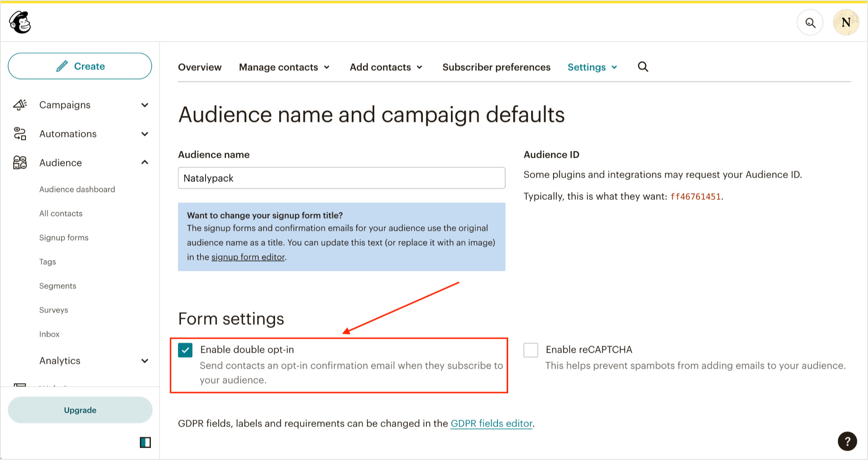The width and height of the screenshot is (868, 460).
Task: Click the Analytics sidebar icon
Action: 19,360
